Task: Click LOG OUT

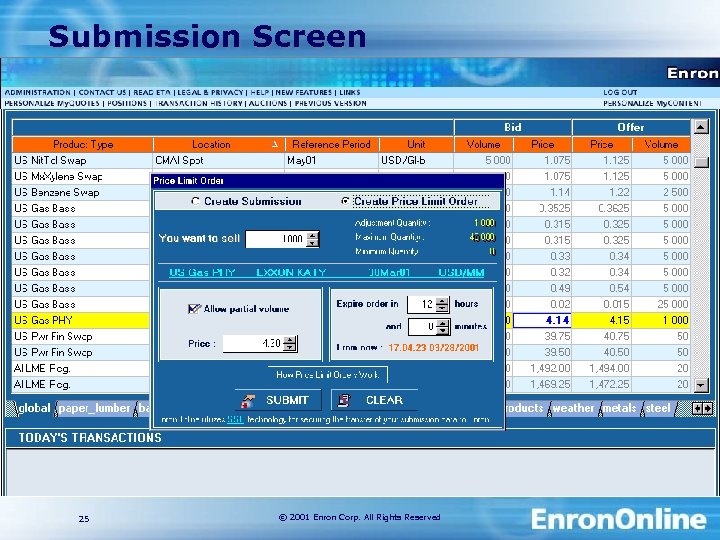Action: click(620, 92)
